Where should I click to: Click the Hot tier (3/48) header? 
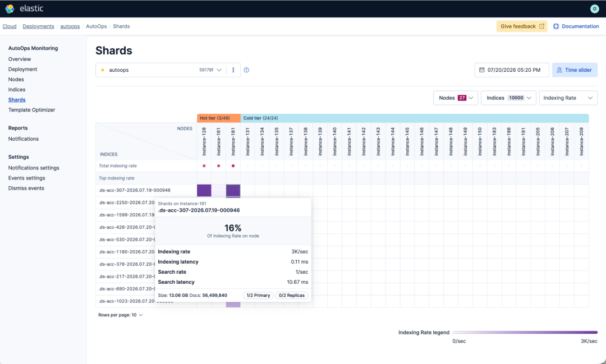(219, 118)
